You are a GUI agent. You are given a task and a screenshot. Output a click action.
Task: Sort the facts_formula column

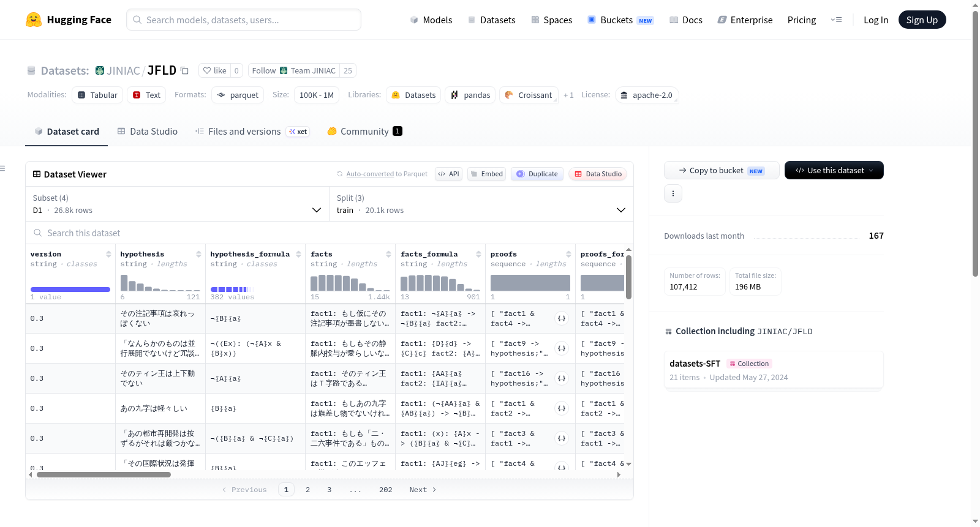pos(478,254)
